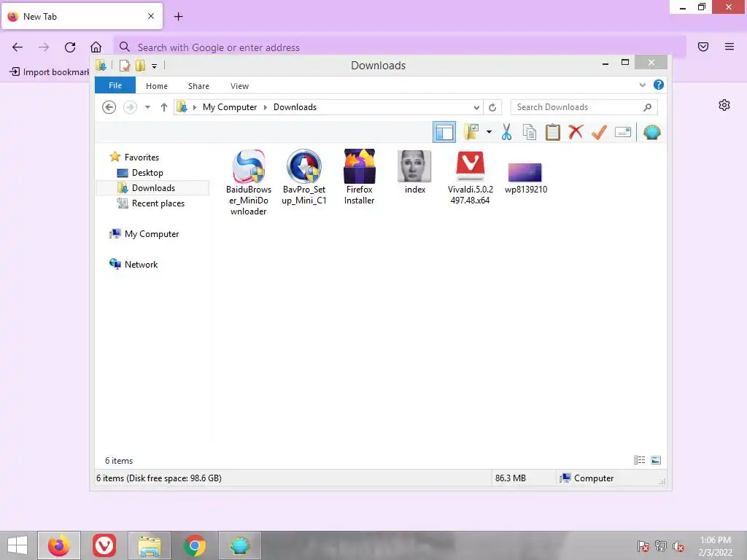Screen dimensions: 747x560
Task: Open the Share ribbon tab
Action: 198,86
